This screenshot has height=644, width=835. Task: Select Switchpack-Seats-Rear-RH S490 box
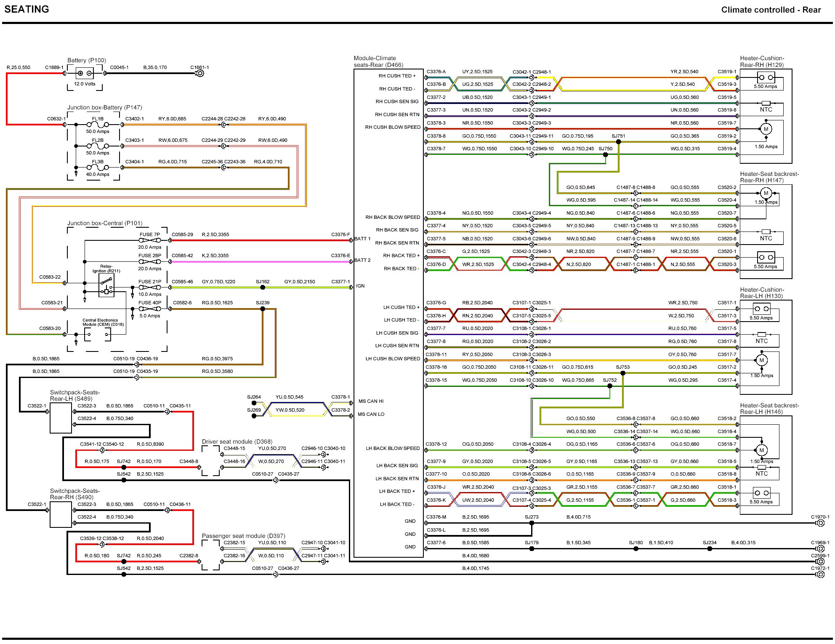pyautogui.click(x=61, y=514)
